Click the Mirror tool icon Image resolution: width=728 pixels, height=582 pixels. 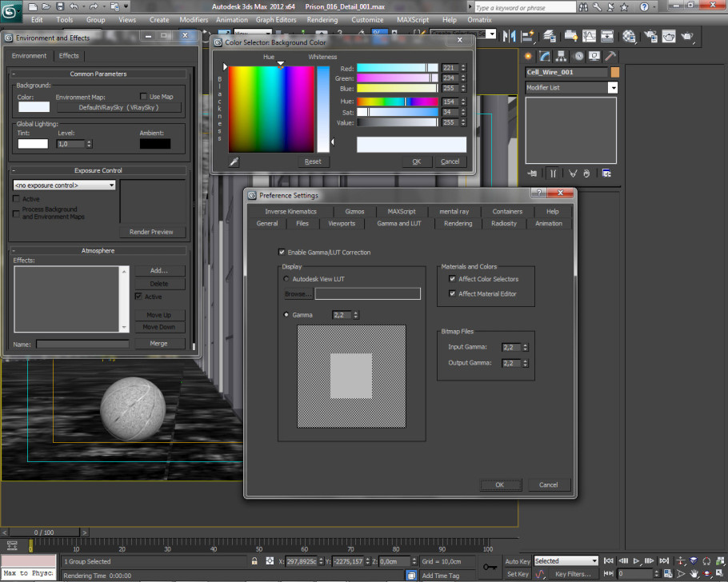510,36
